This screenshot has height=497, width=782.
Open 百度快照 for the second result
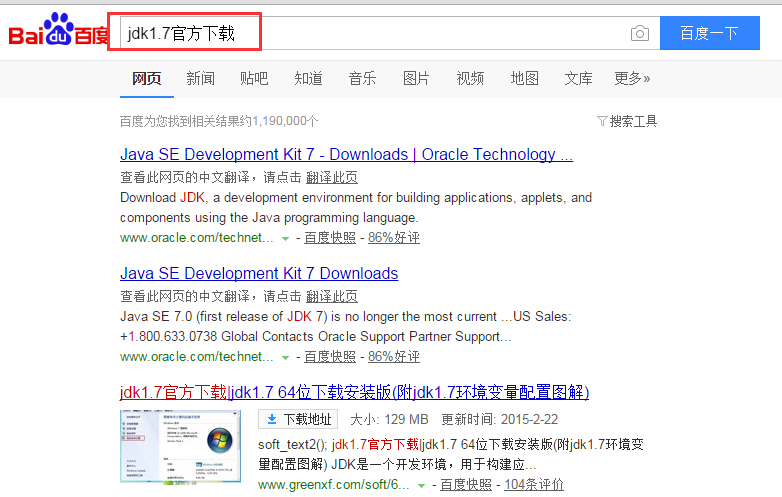330,357
